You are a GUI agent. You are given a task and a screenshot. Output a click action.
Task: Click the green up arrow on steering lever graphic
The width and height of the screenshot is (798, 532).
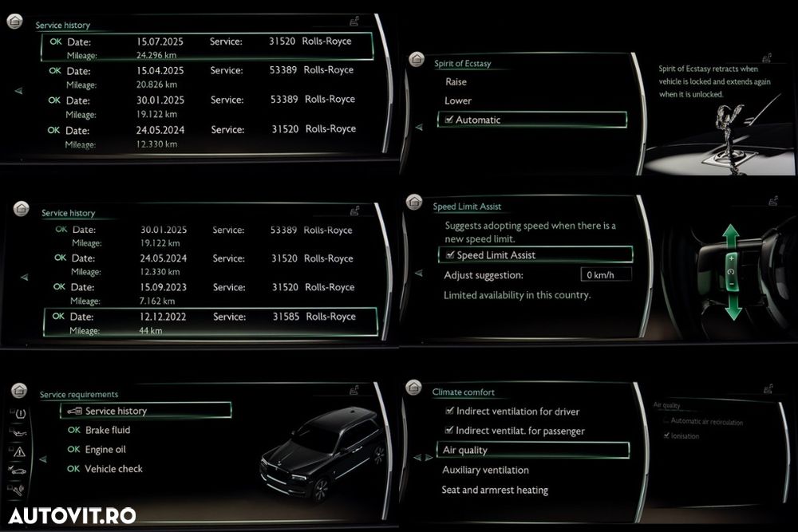[x=731, y=235]
